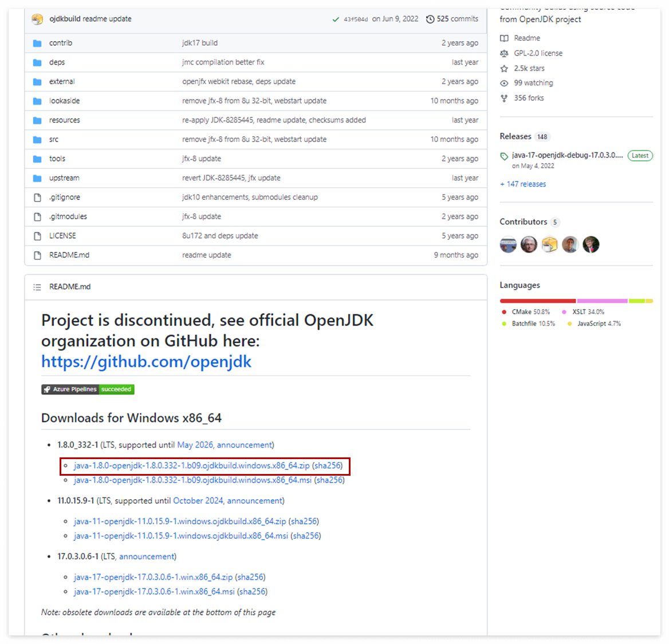Click the tools folder icon
The height and width of the screenshot is (644, 669).
[37, 159]
